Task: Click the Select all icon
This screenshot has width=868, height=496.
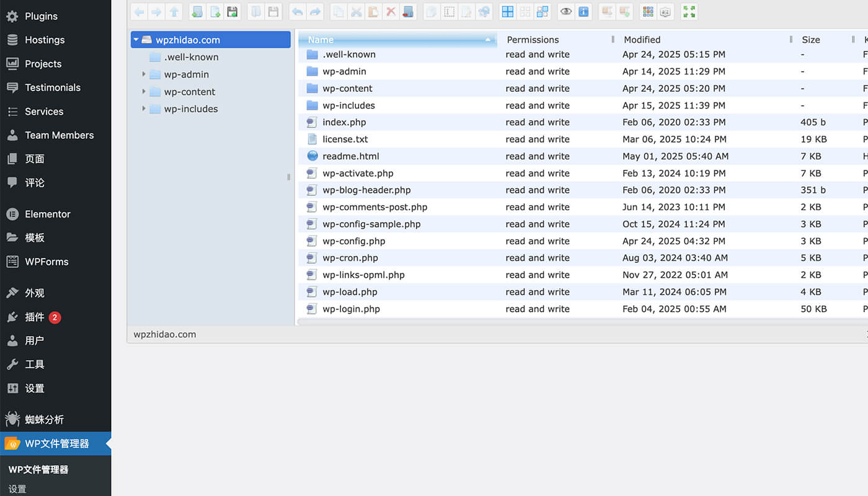Action: tap(508, 11)
